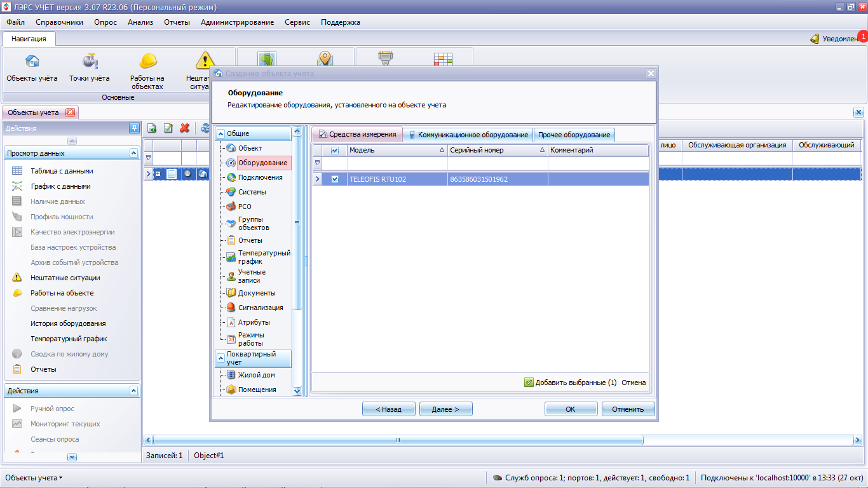Expand the Object#1 row plus sign
Screen dimensions: 868x488
[158, 173]
